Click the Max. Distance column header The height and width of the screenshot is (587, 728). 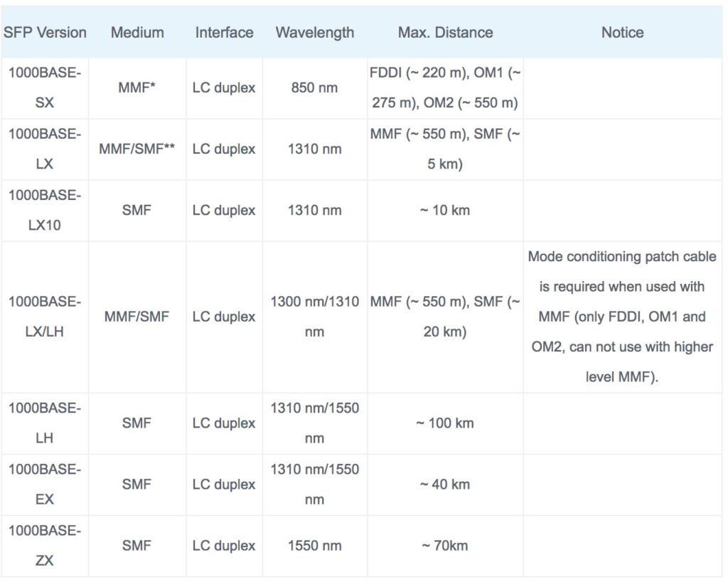[x=445, y=33]
